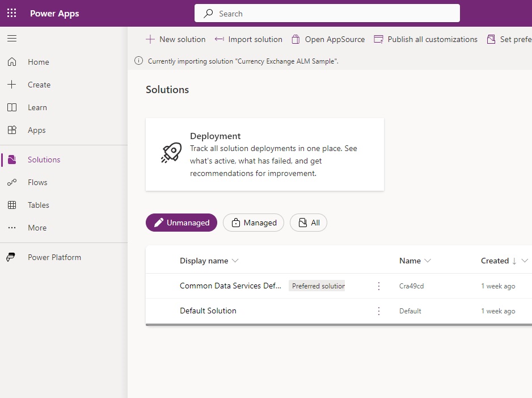Image resolution: width=532 pixels, height=398 pixels.
Task: Click the Default name cell
Action: [x=410, y=311]
